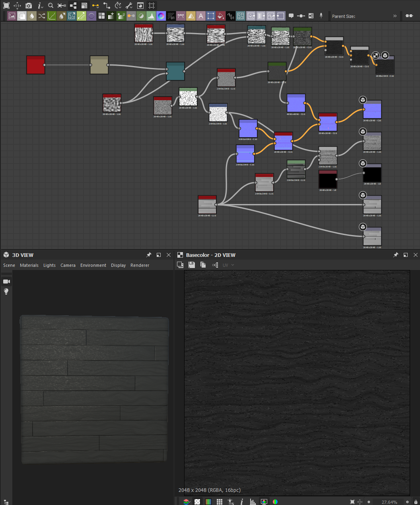
Task: Add a Text node from the toolbar
Action: [201, 16]
